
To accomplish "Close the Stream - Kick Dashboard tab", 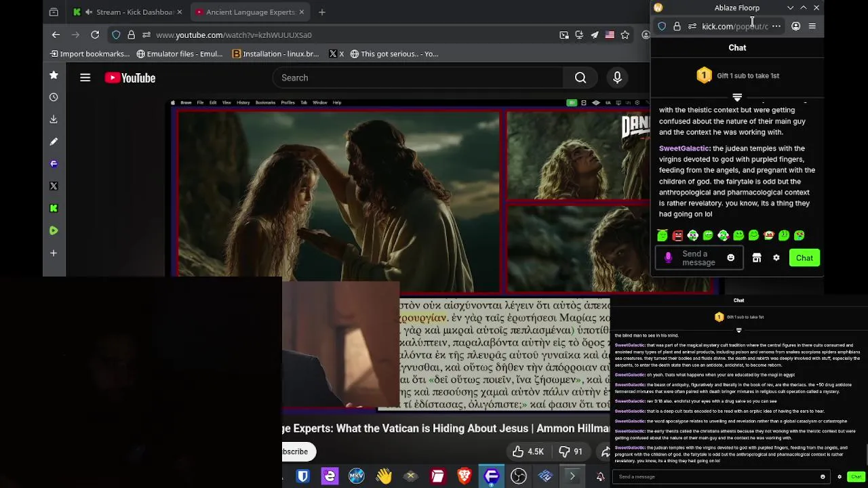I will (180, 12).
